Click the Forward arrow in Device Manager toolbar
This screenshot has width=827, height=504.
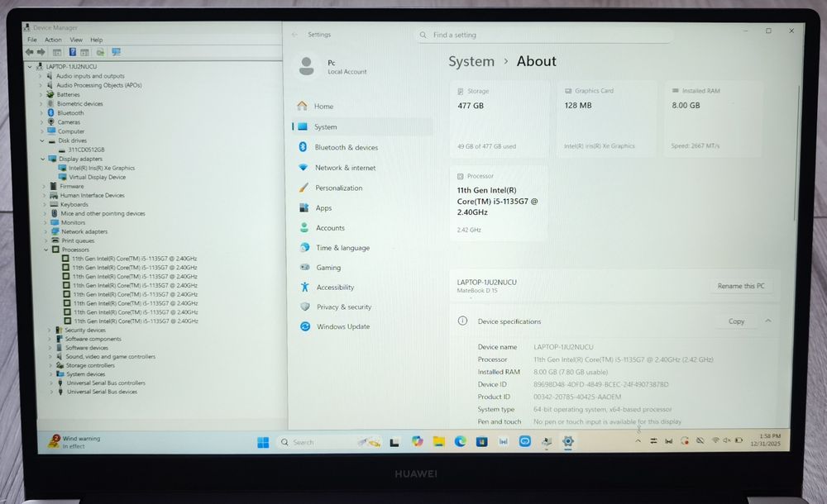(41, 52)
